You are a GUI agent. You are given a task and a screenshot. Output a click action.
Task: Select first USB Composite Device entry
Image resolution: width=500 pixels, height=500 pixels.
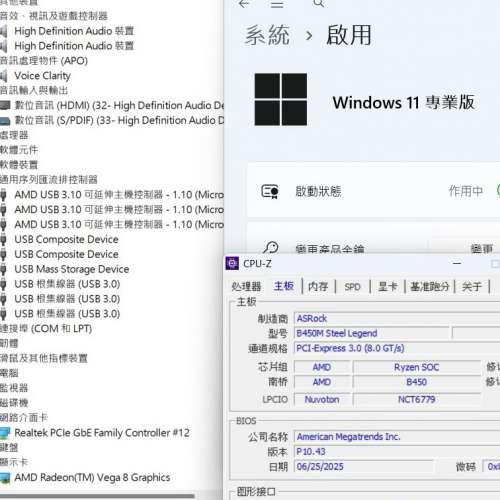tap(66, 239)
